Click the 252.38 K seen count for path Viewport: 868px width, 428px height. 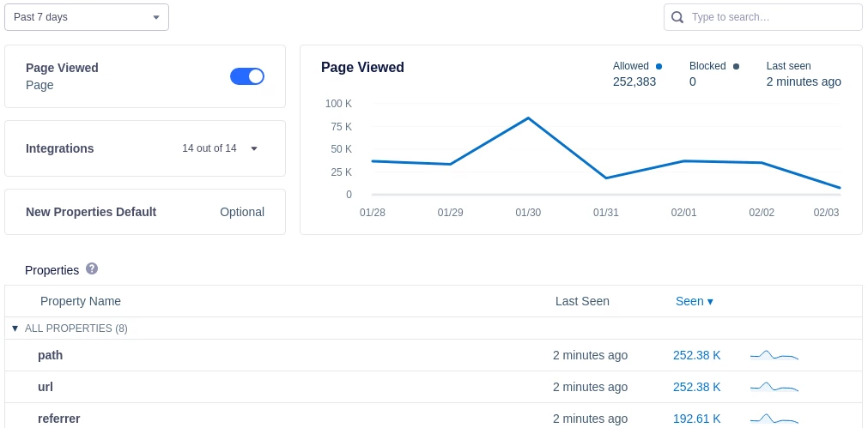click(x=697, y=355)
